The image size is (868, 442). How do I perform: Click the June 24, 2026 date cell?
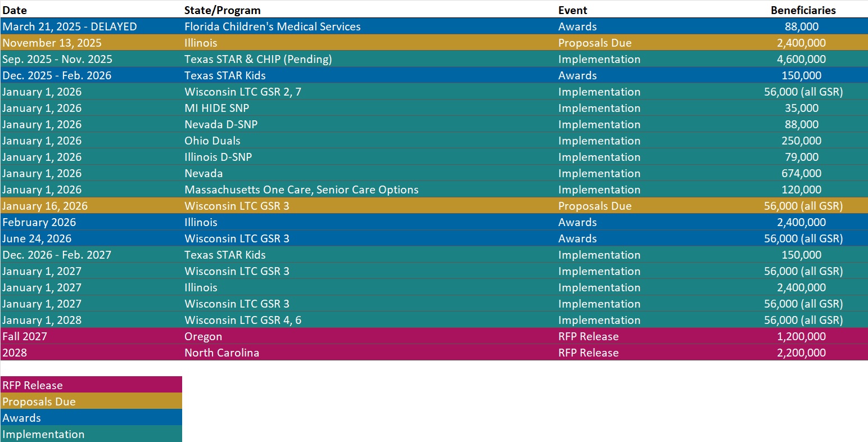click(37, 238)
